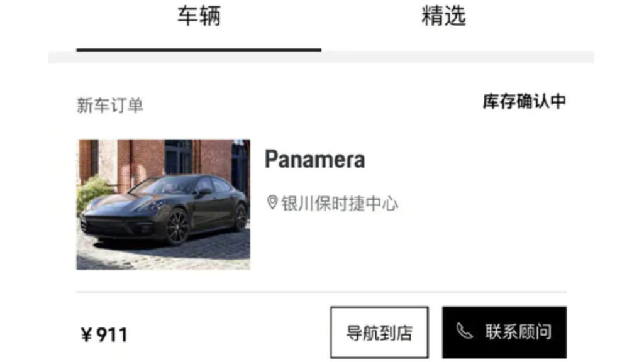The width and height of the screenshot is (644, 362).
Task: Select the Panamera model title
Action: [314, 160]
